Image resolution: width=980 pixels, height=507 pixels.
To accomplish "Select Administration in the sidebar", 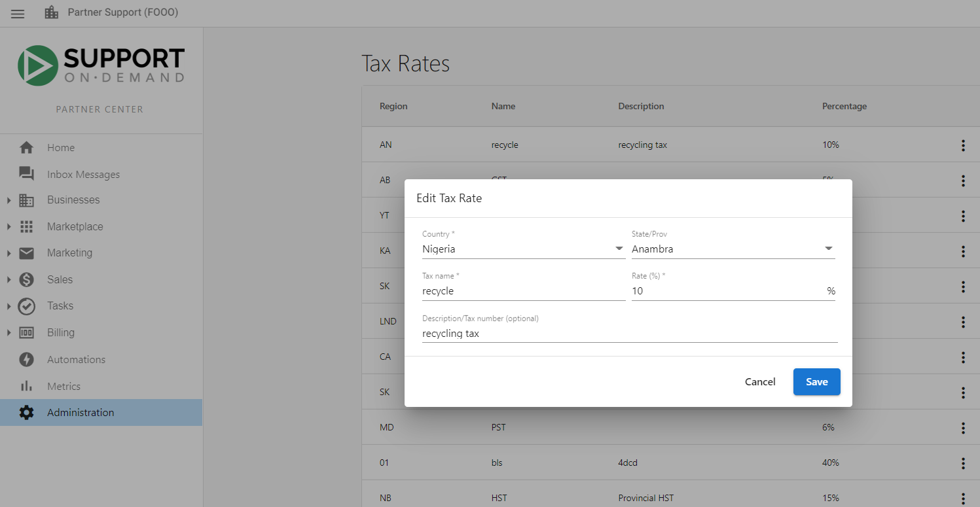I will pos(101,413).
